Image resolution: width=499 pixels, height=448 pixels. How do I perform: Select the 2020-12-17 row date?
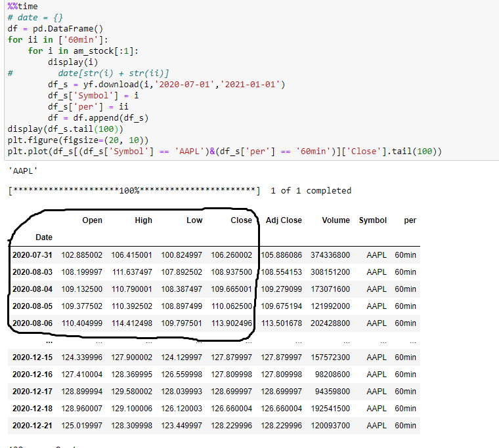[x=32, y=392]
